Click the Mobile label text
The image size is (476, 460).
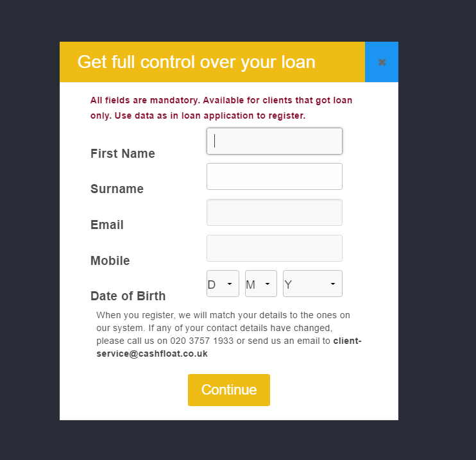coord(110,261)
